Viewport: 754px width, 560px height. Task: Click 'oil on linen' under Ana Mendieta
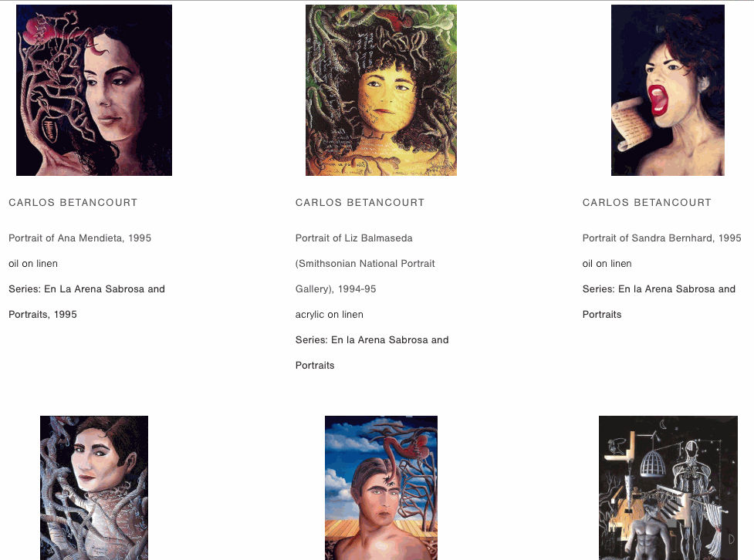tap(33, 264)
